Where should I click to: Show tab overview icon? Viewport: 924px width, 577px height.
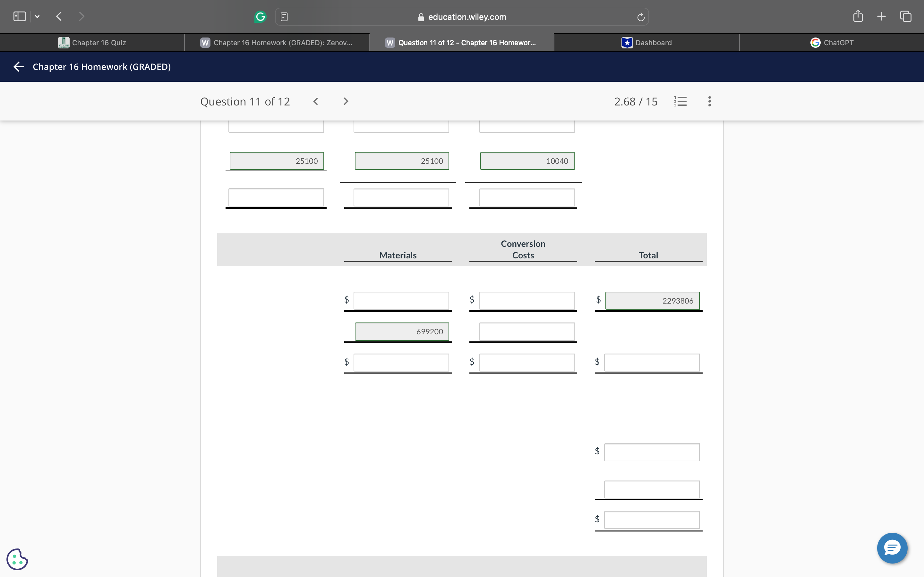click(x=906, y=16)
